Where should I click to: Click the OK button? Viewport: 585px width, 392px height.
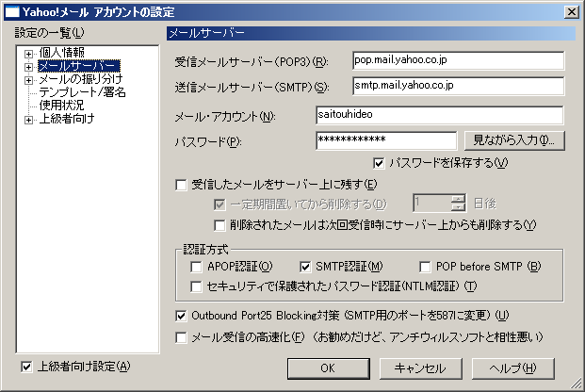(327, 367)
